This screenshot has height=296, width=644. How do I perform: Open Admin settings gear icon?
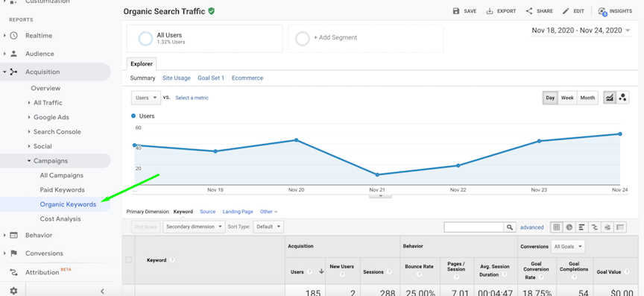(x=13, y=291)
